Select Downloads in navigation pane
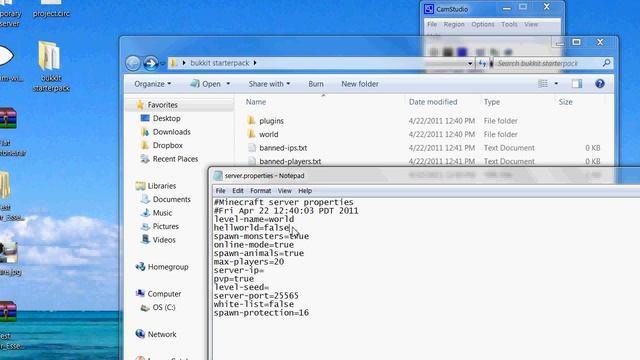Image resolution: width=640 pixels, height=360 pixels. (x=171, y=132)
